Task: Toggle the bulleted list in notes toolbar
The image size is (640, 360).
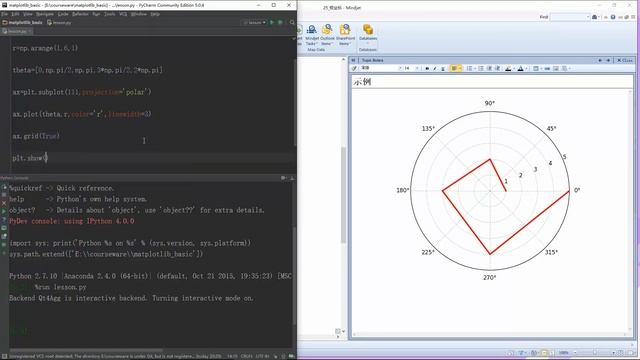Action: click(x=470, y=68)
